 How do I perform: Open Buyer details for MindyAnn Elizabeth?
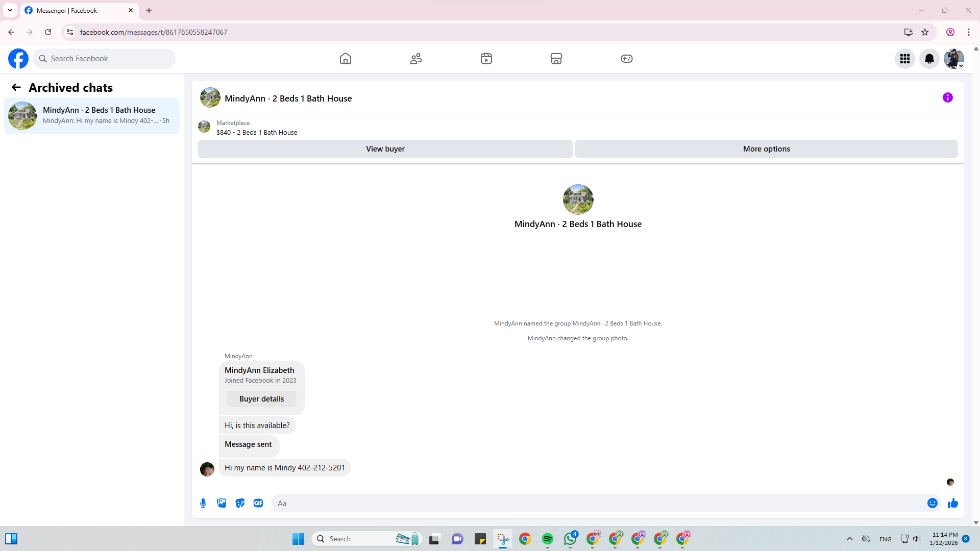coord(261,399)
